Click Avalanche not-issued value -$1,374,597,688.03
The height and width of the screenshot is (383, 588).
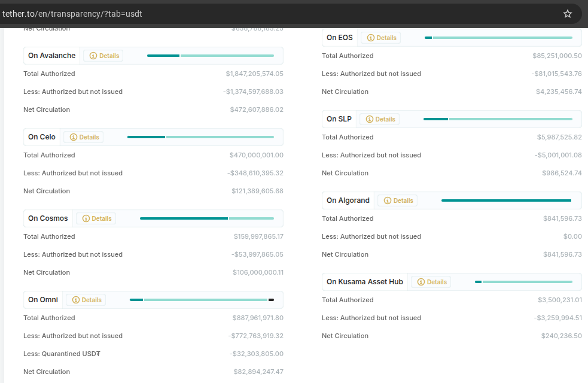point(253,92)
